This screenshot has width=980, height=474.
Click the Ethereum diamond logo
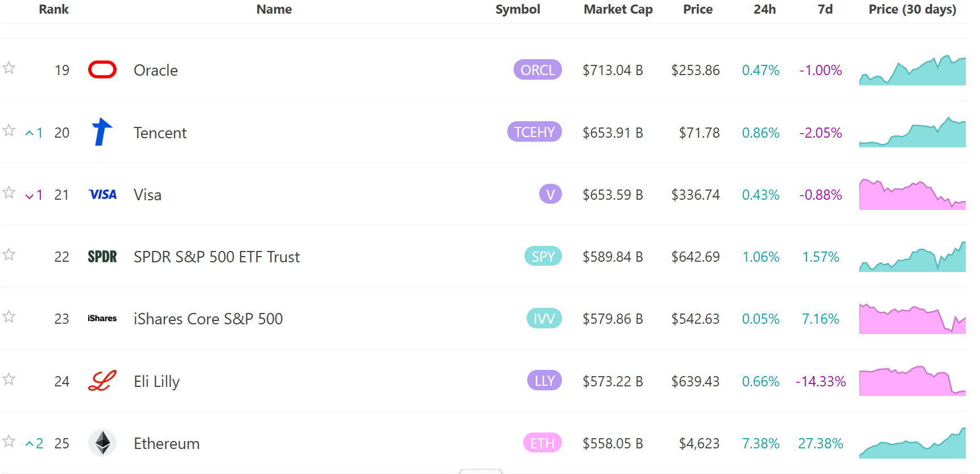tap(102, 443)
